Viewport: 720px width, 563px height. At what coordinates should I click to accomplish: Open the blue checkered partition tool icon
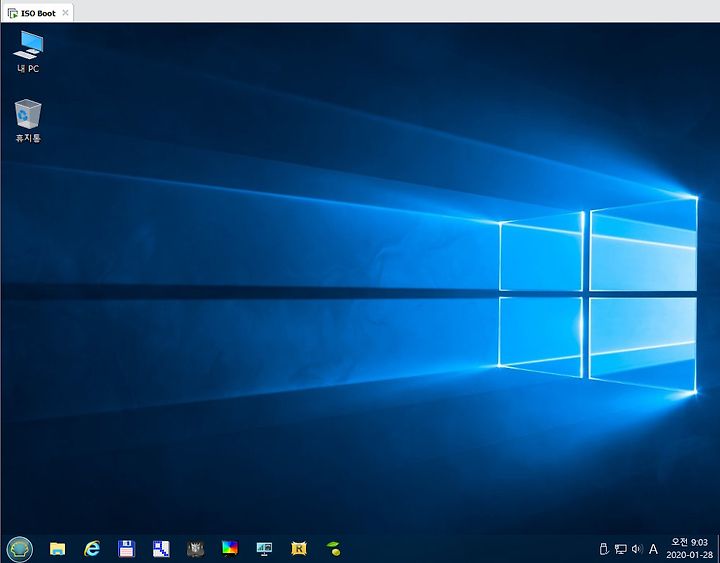point(161,549)
